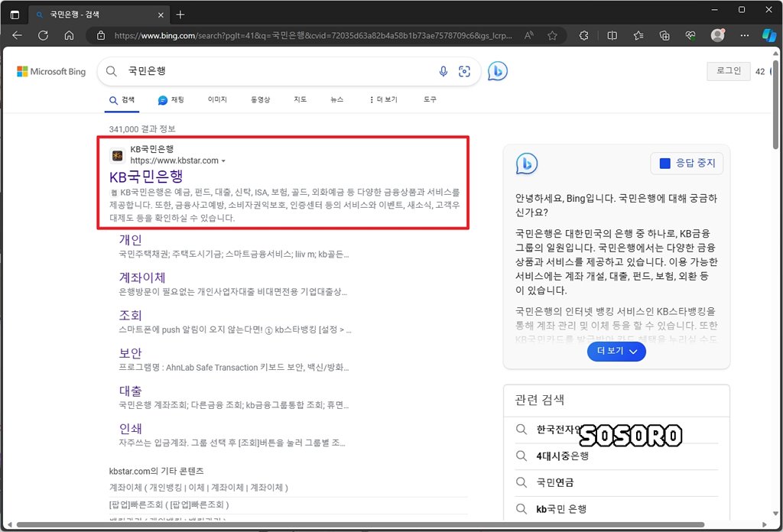The width and height of the screenshot is (783, 532).
Task: Open [팝업]빠른조회 other content link
Action: 169,504
